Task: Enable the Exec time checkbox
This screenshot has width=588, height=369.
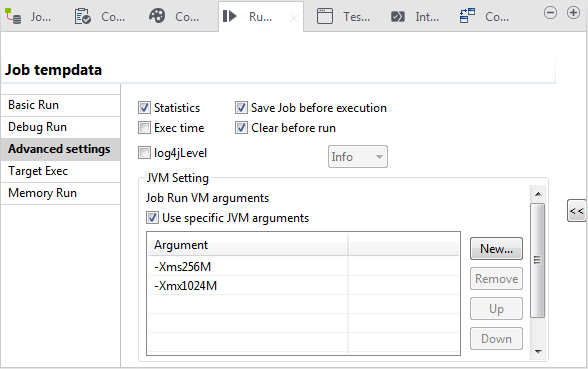Action: [144, 128]
